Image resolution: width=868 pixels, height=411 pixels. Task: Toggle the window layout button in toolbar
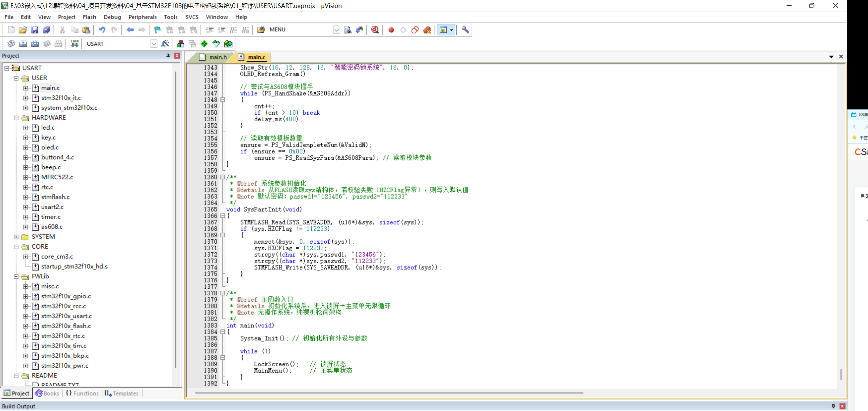tap(443, 30)
